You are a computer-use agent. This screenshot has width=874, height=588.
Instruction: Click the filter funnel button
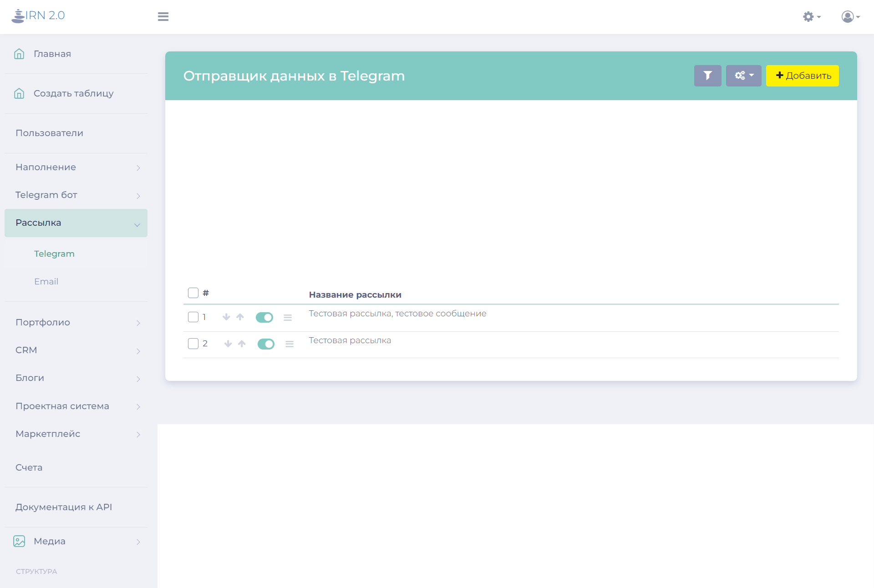tap(707, 76)
